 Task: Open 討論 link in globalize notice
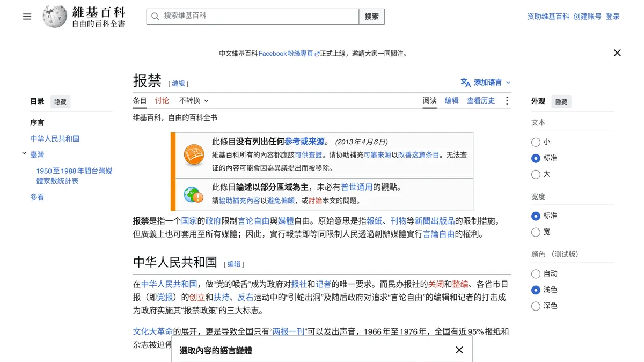(x=316, y=201)
